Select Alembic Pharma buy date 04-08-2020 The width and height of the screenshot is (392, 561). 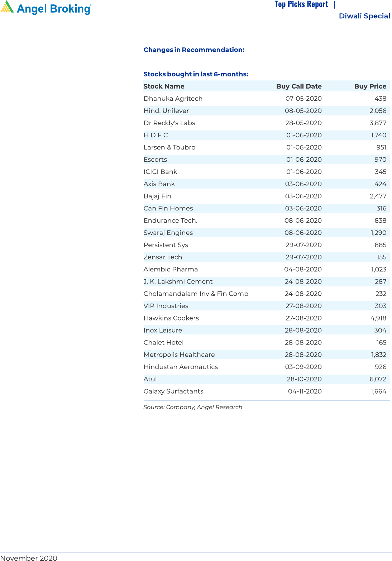coord(303,269)
